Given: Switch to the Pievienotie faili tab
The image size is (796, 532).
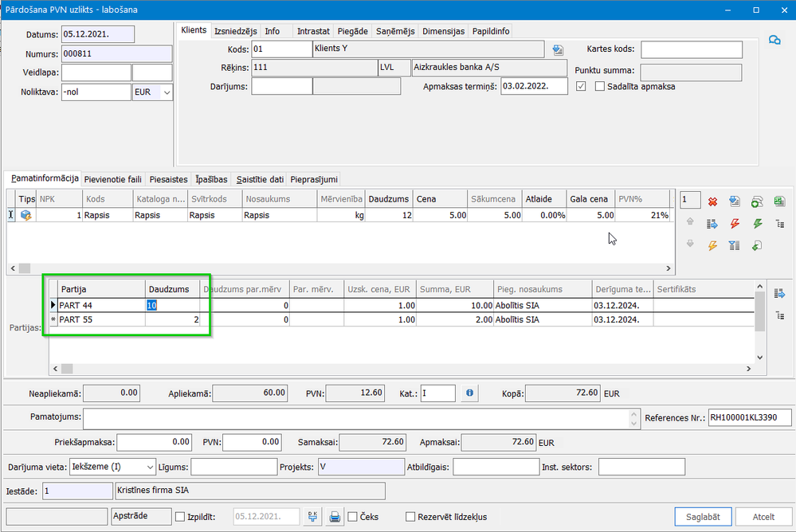Looking at the screenshot, I should coord(112,179).
